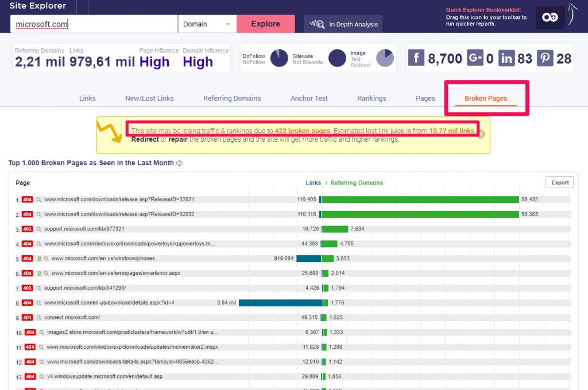Switch to the Links tab
The image size is (588, 390).
click(87, 98)
